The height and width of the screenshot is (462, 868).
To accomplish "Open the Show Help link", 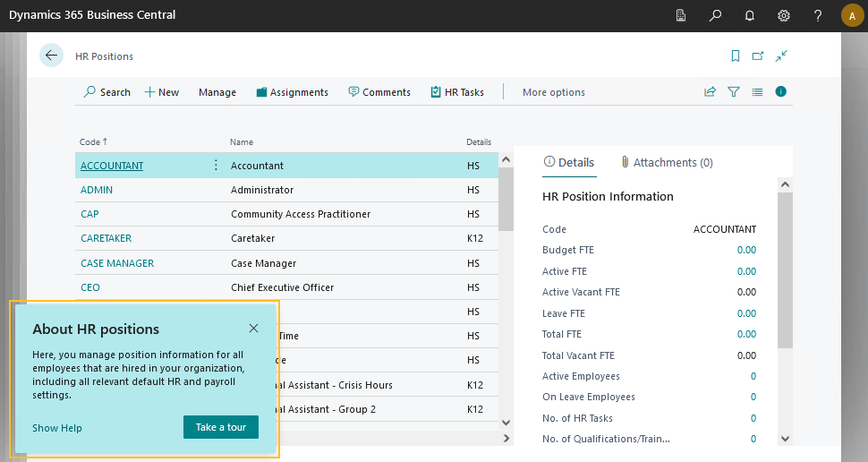I will (x=57, y=428).
